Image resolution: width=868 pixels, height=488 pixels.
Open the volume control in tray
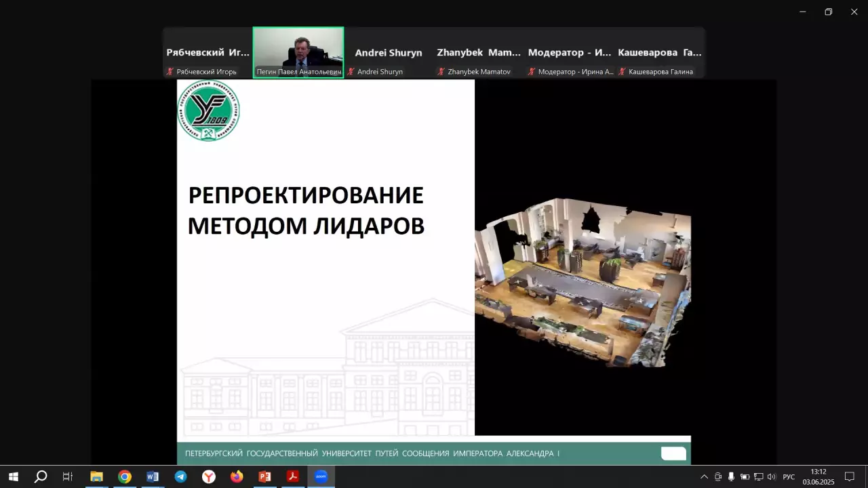pos(771,476)
